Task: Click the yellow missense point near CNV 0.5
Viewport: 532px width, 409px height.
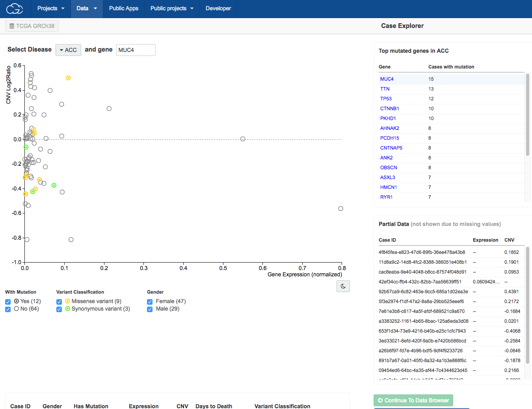Action: 68,78
